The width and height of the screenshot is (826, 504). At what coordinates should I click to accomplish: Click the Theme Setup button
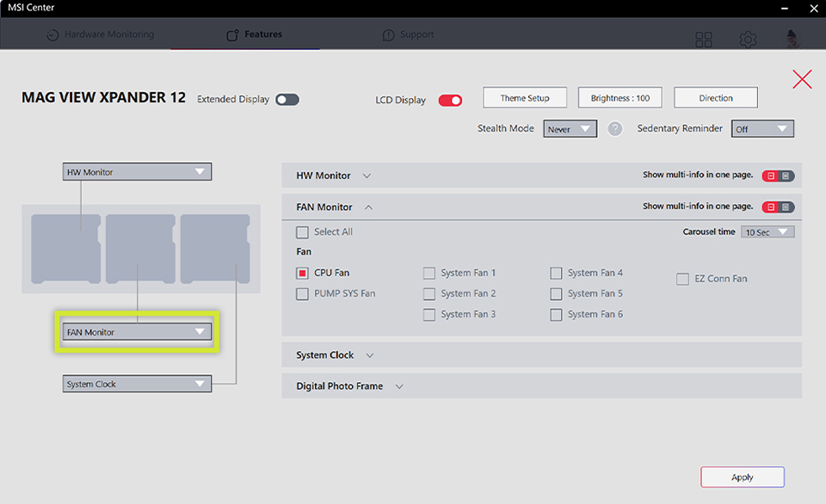525,98
